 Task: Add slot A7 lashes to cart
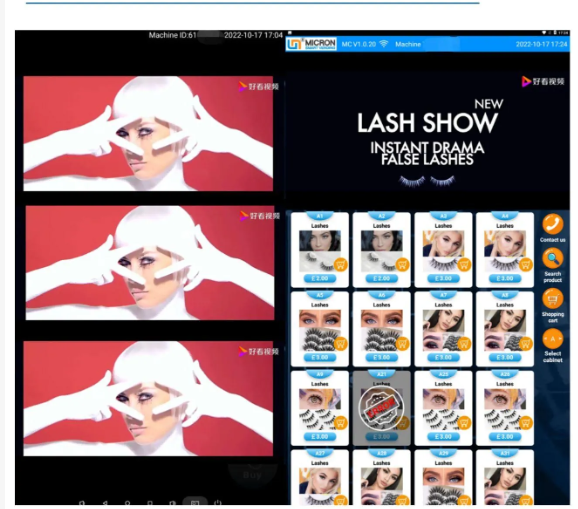click(464, 344)
